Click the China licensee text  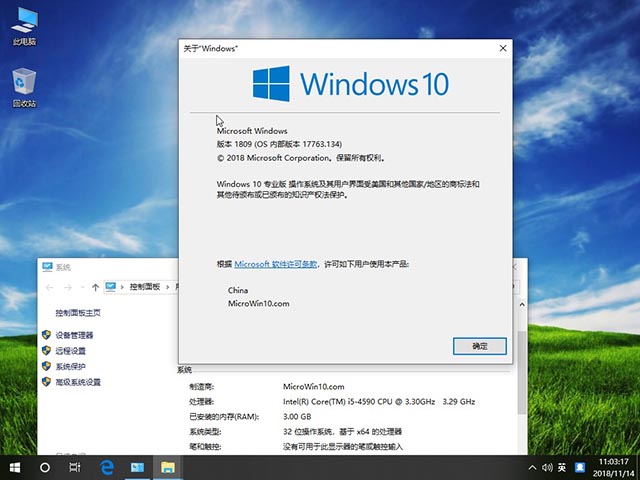238,290
